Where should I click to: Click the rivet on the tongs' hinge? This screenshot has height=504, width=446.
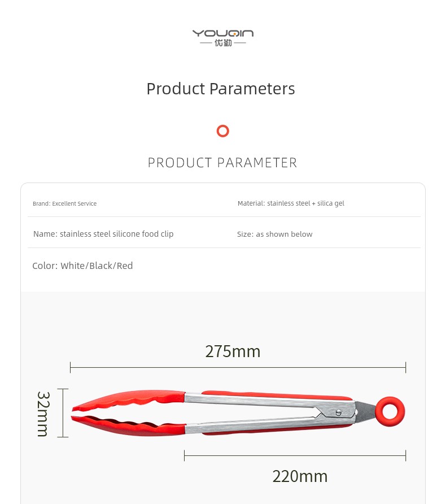338,412
